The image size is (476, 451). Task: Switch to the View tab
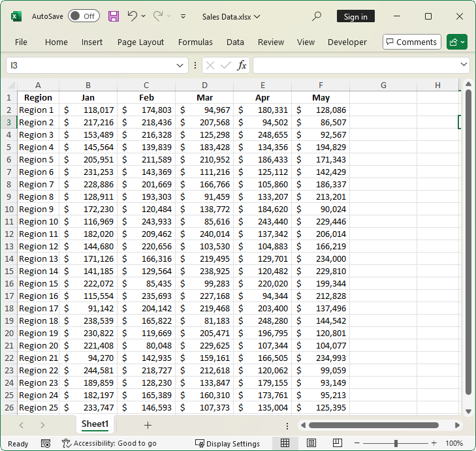306,42
